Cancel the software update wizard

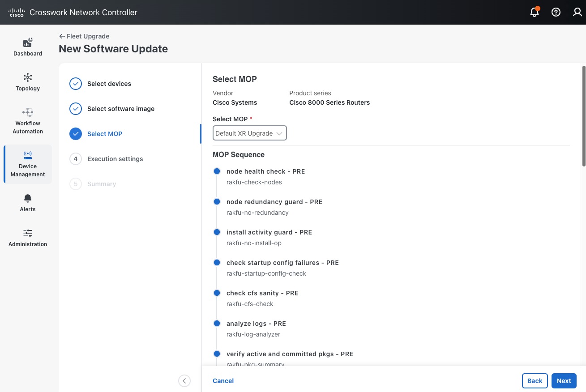(223, 381)
